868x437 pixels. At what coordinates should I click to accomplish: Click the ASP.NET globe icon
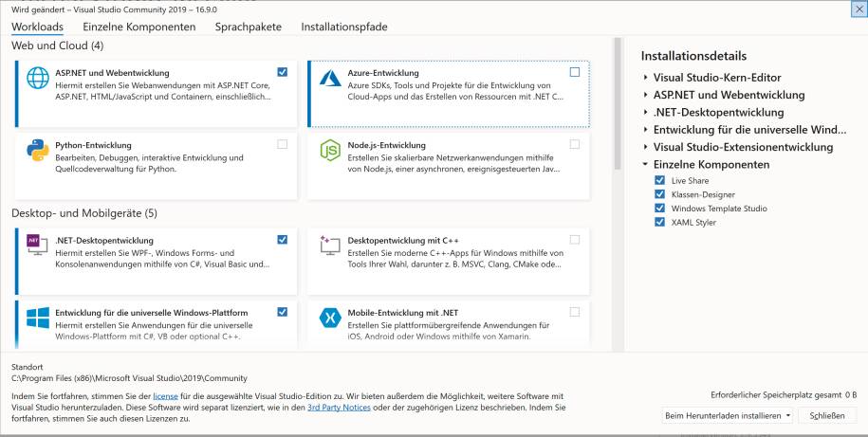point(38,78)
